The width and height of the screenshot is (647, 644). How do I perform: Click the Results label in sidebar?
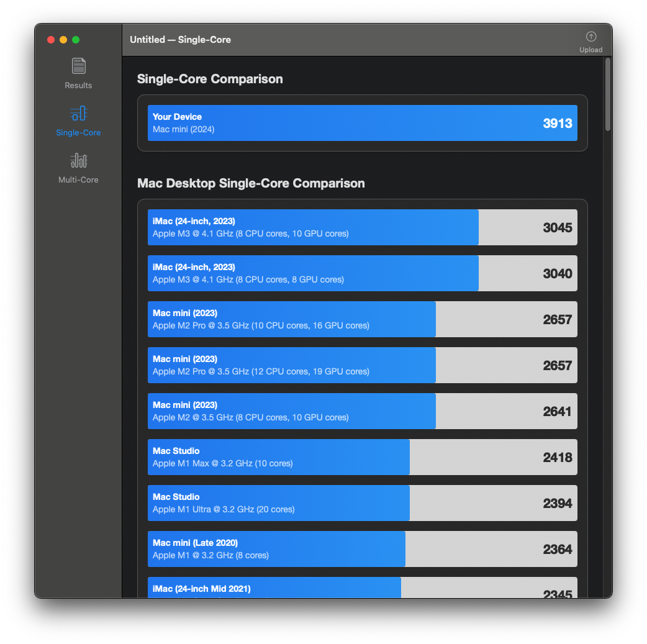coord(78,86)
